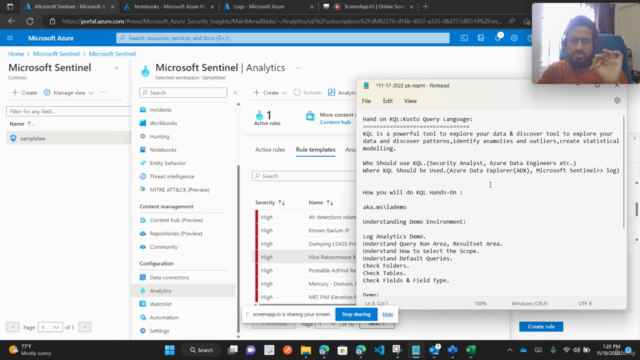Image resolution: width=640 pixels, height=360 pixels.
Task: Open Incidents in Sentinel menu
Action: tap(160, 110)
